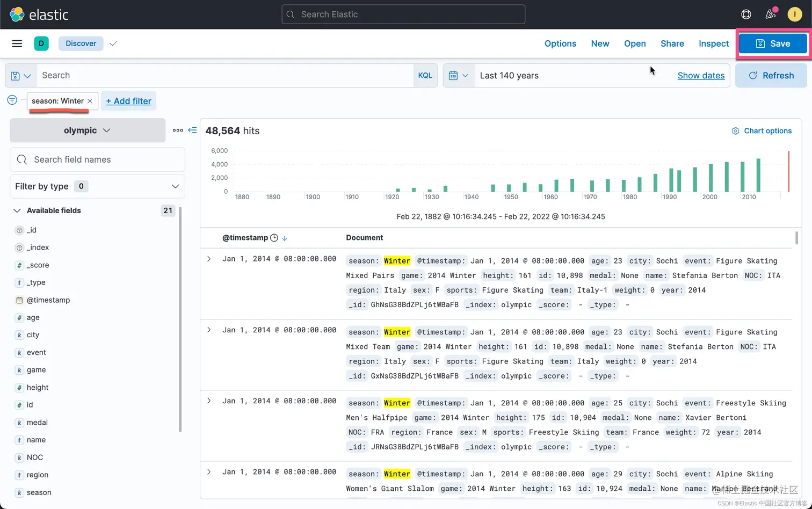Collapse the Available fields section
This screenshot has height=509, width=812.
pyautogui.click(x=17, y=210)
